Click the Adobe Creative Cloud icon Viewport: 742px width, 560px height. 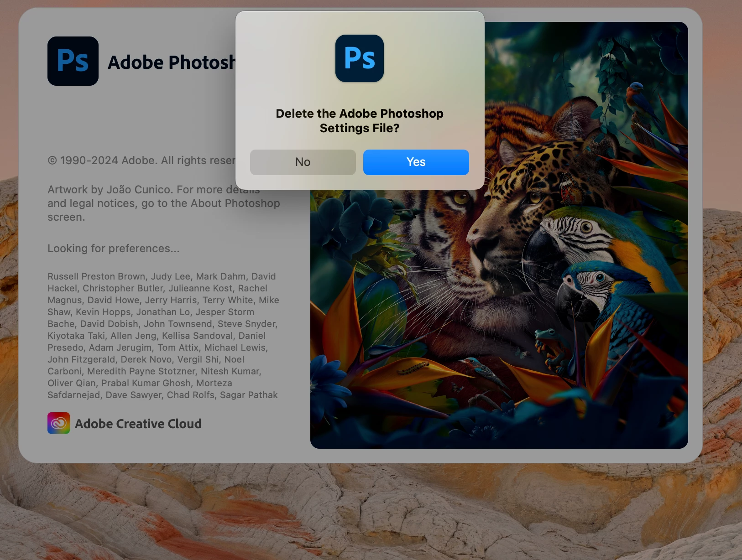point(58,423)
